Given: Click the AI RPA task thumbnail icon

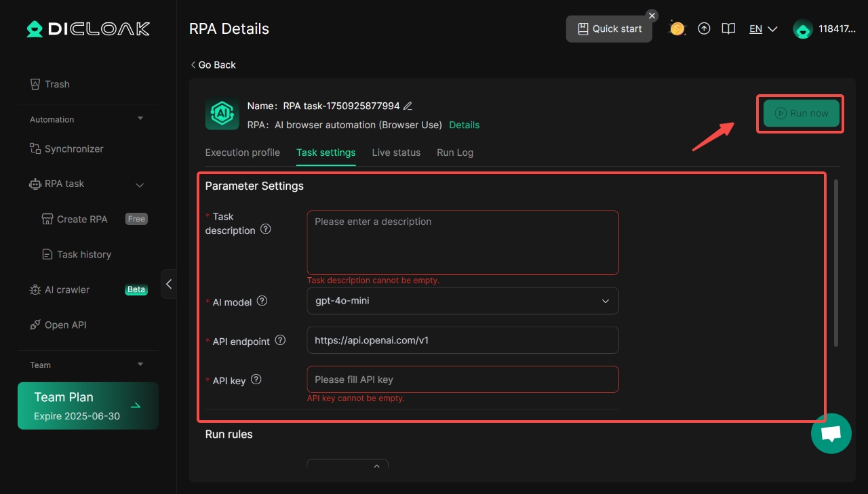Looking at the screenshot, I should (x=222, y=112).
